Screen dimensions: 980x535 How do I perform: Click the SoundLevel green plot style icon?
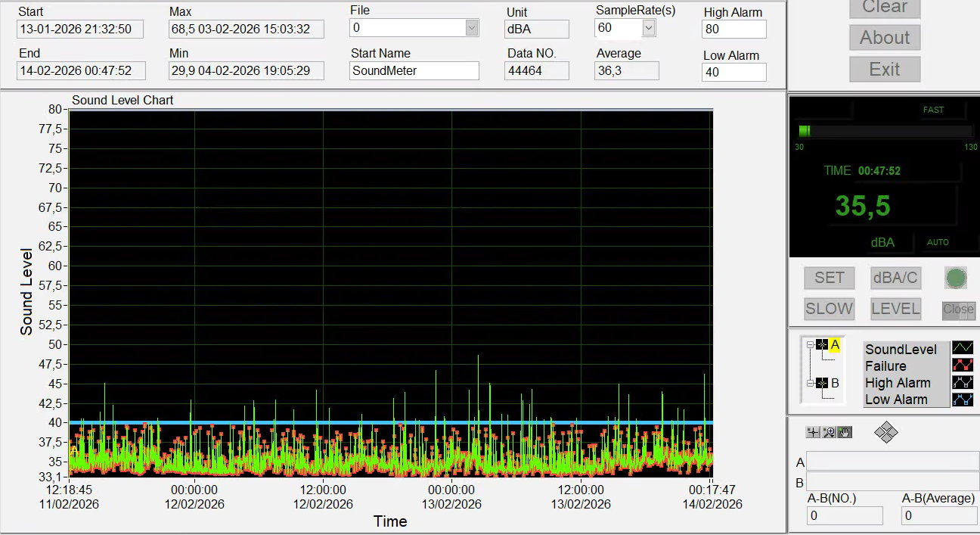click(x=962, y=348)
